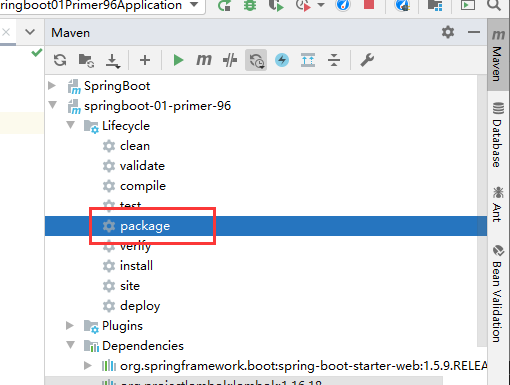Screen dimensions: 510x385
Task: Expand the SpringBoot project node
Action: (x=52, y=86)
